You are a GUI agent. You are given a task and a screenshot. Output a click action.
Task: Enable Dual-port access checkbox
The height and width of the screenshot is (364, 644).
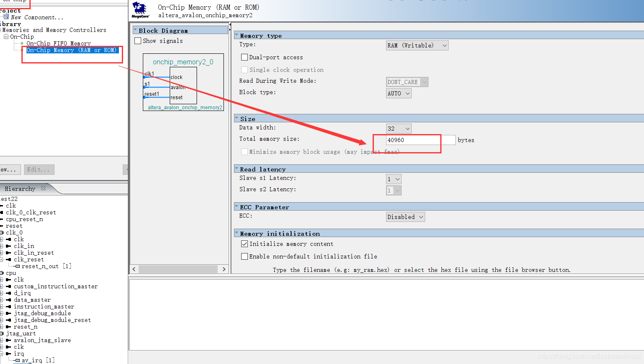(x=244, y=57)
